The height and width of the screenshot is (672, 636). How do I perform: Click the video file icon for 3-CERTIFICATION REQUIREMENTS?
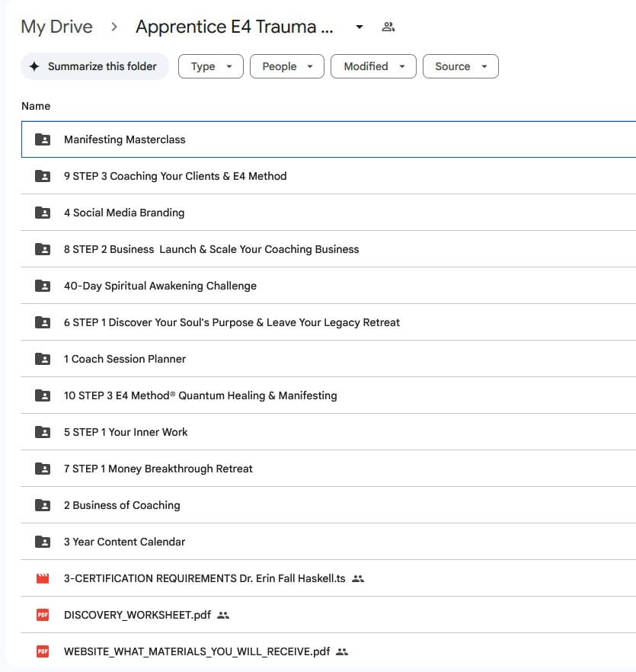tap(43, 578)
